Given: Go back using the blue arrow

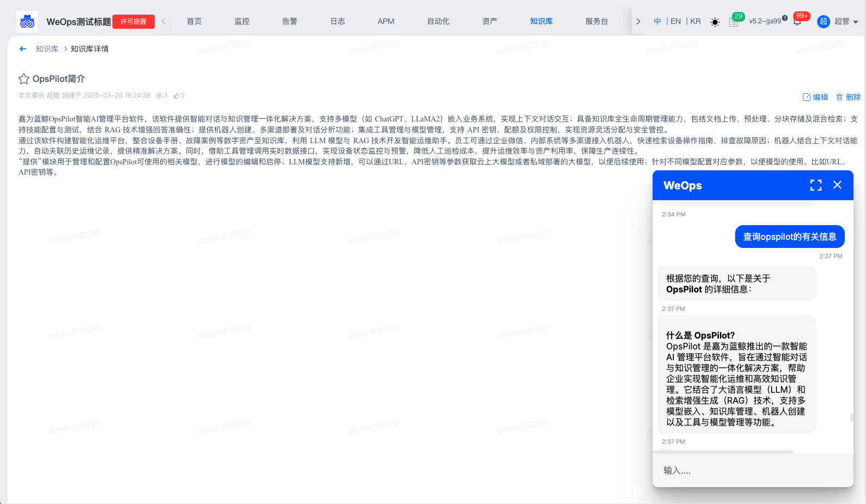Looking at the screenshot, I should point(23,49).
